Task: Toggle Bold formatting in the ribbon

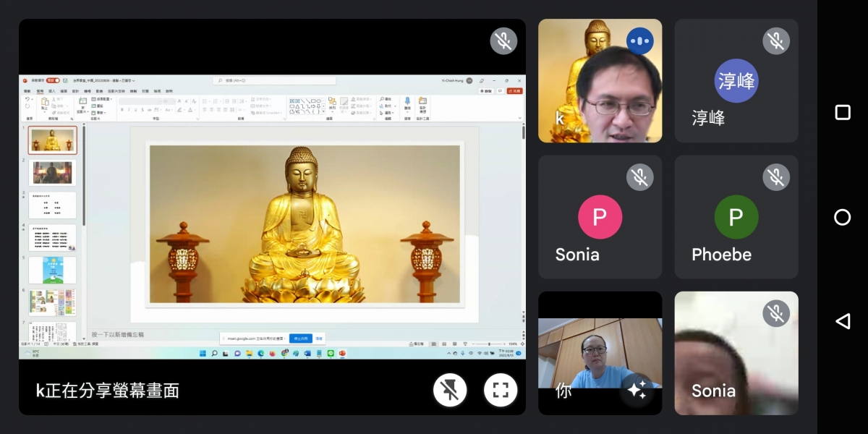Action: (x=122, y=110)
